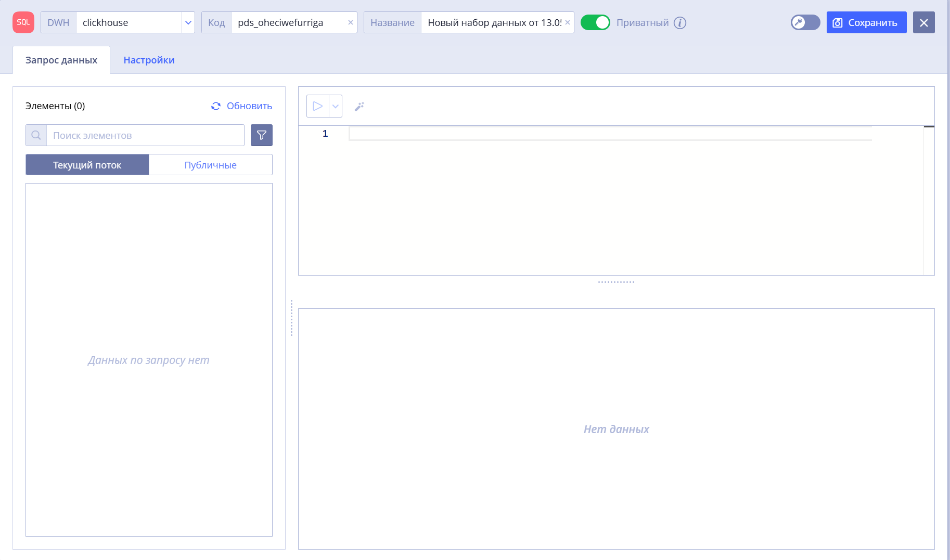The image size is (950, 560).
Task: Click the magic wand format icon
Action: pos(360,106)
